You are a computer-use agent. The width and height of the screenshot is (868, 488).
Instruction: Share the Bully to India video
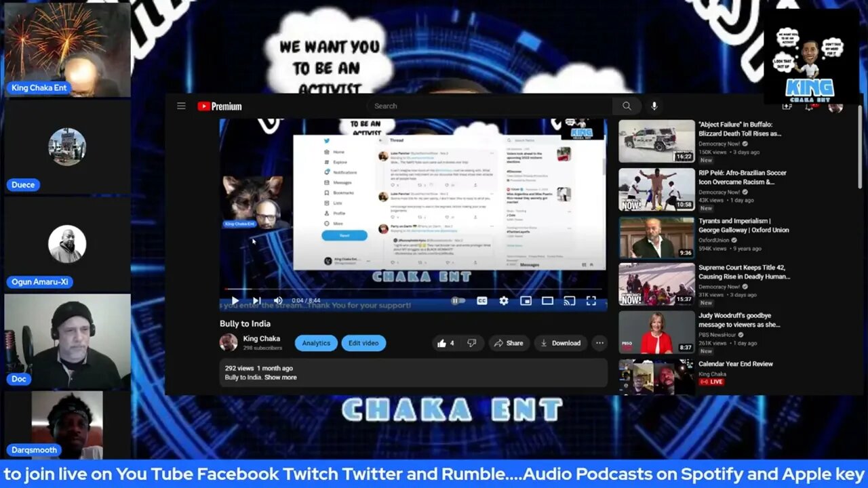509,343
